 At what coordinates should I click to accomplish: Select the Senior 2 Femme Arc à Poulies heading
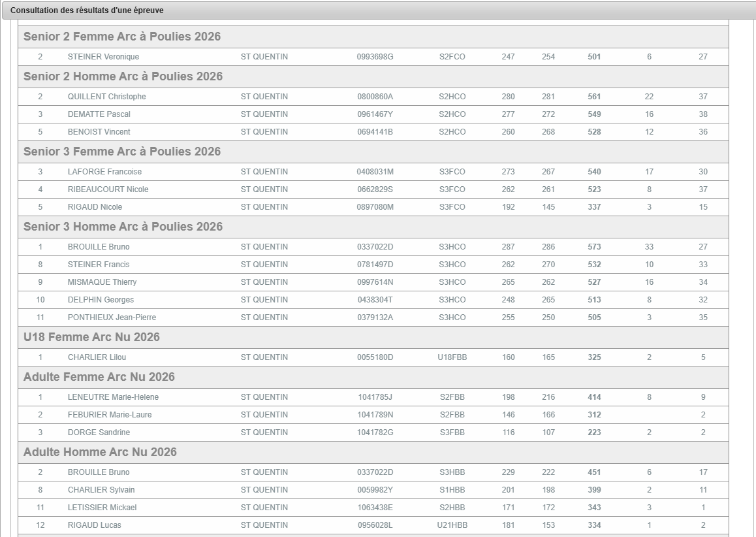point(122,37)
